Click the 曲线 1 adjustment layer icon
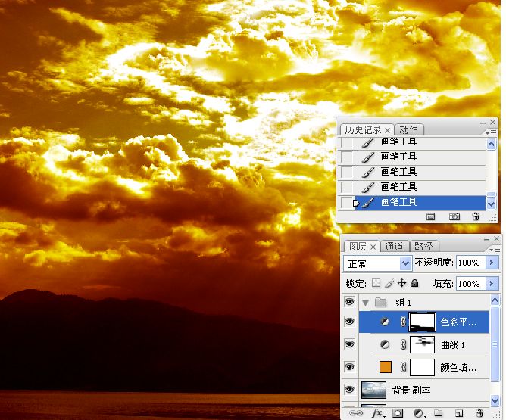The image size is (506, 420). tap(385, 344)
